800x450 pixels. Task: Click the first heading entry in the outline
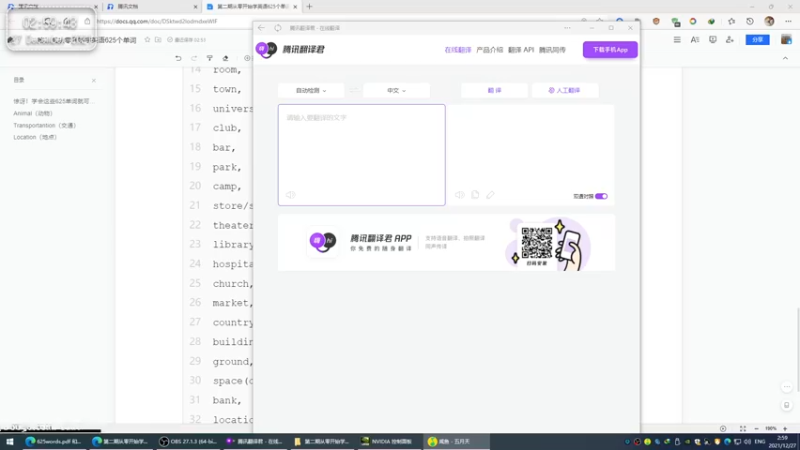click(x=54, y=102)
